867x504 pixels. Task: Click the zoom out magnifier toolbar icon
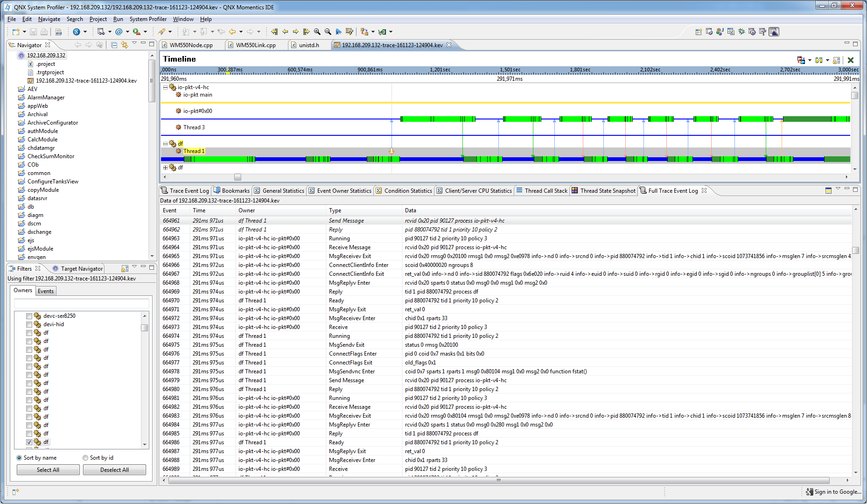point(328,32)
